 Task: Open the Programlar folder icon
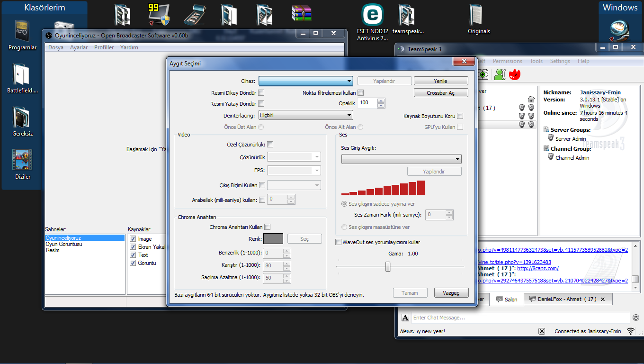(x=22, y=31)
